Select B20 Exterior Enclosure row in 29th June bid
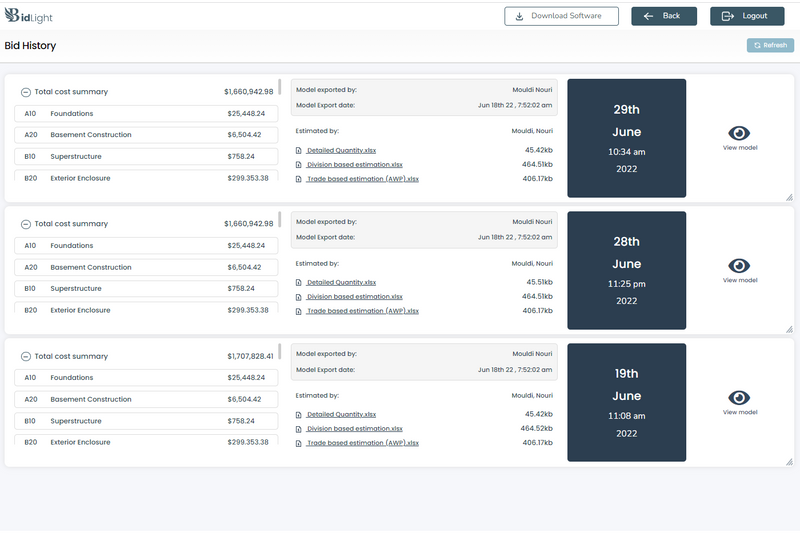The height and width of the screenshot is (533, 800). (146, 176)
